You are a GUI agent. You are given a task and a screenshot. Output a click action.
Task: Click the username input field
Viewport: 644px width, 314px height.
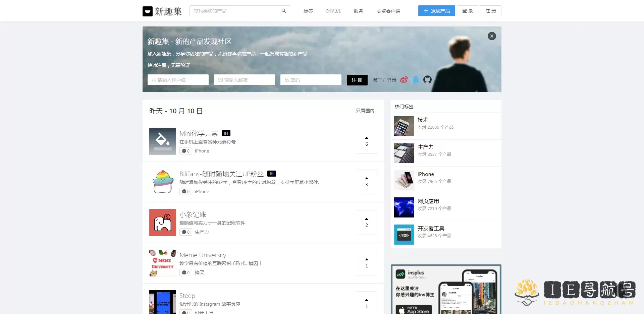[178, 80]
